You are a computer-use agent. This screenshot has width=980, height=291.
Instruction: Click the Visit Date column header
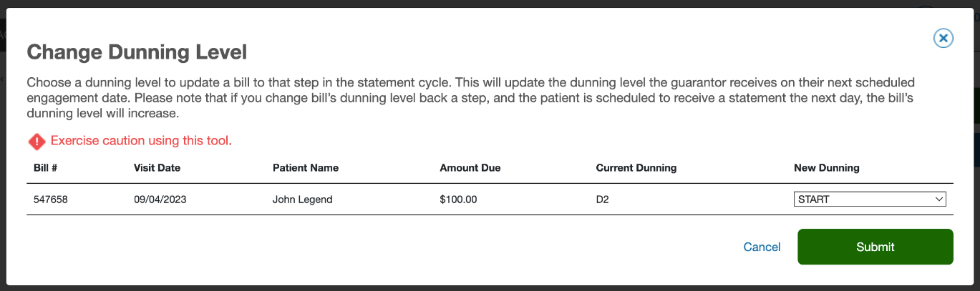[157, 168]
